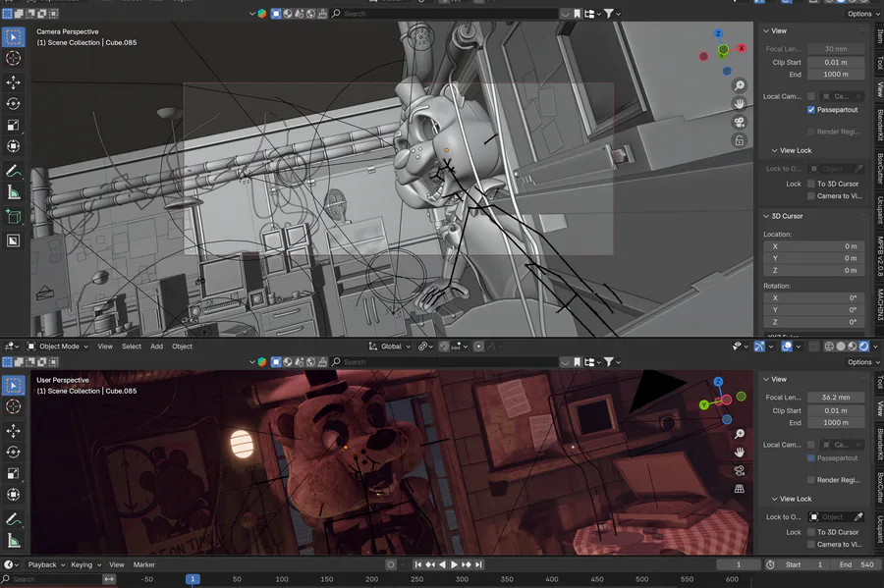Switch to wireframe shading mode
884x588 pixels.
tap(829, 347)
